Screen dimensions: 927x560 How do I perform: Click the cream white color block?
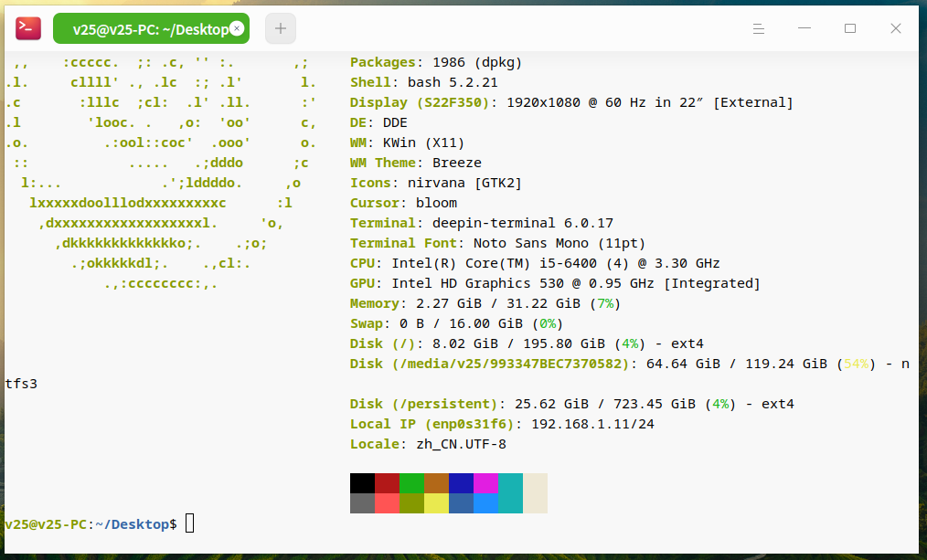[x=535, y=493]
